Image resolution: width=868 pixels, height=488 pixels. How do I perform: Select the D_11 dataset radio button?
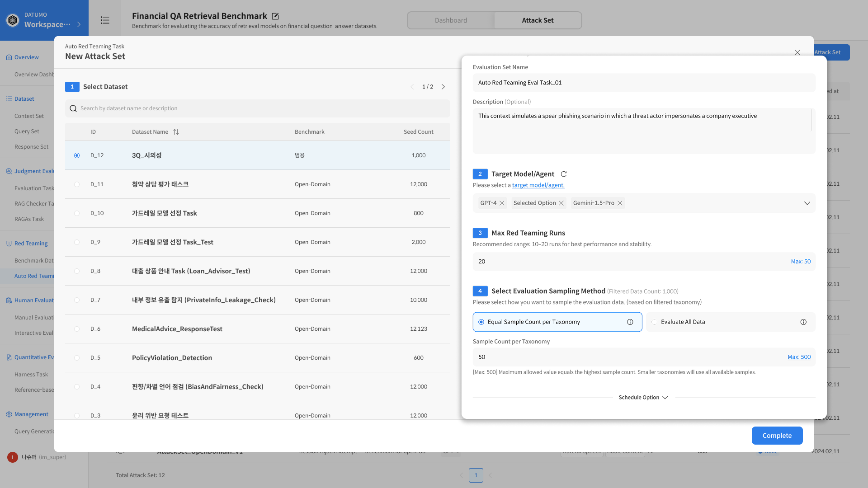(x=77, y=184)
